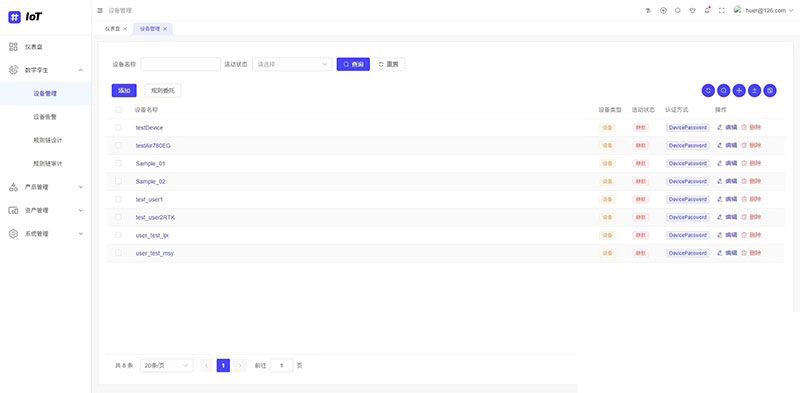The height and width of the screenshot is (393, 800).
Task: Click the plain circle icon in top header
Action: 678,10
